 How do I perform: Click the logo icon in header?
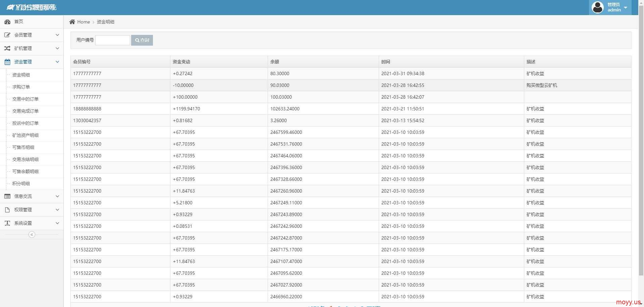10,7
